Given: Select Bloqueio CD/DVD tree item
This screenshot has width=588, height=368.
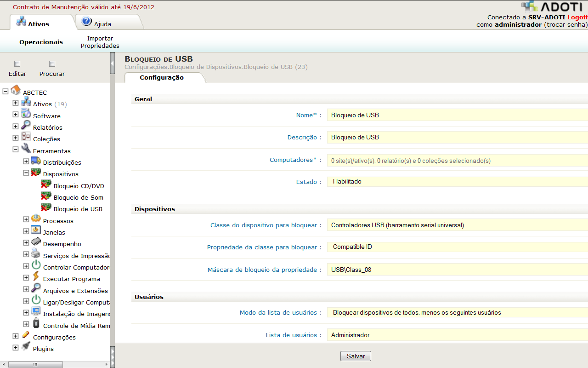Looking at the screenshot, I should (x=79, y=186).
